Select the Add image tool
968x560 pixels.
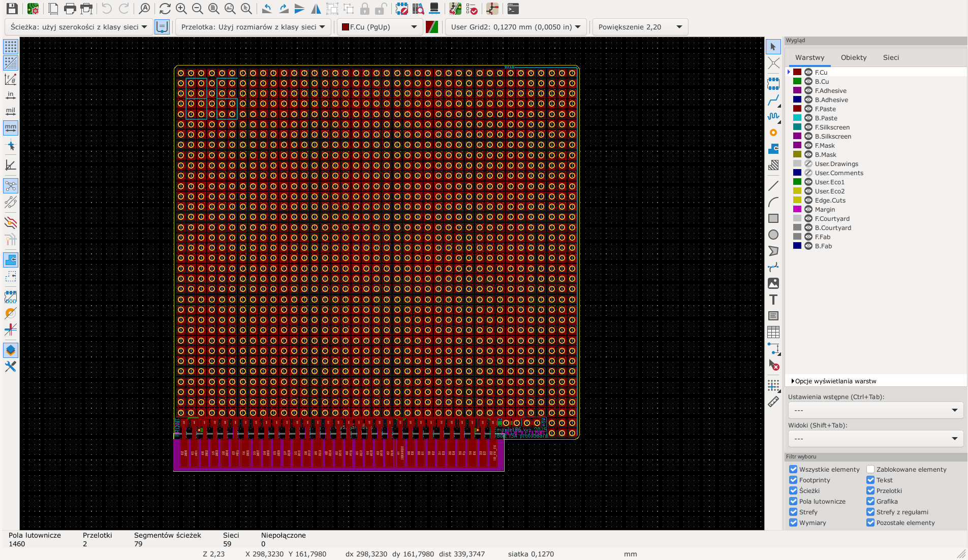(773, 283)
